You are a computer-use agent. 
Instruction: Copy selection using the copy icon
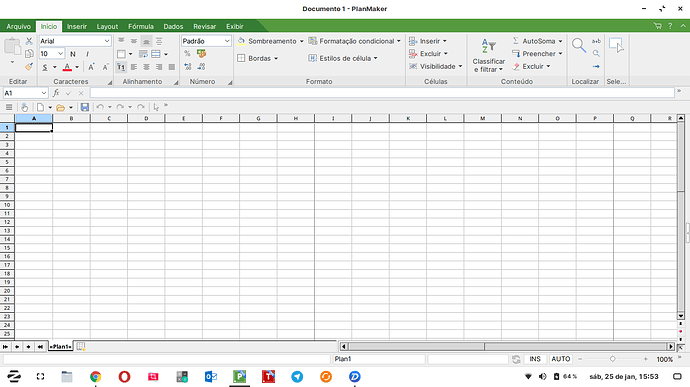(x=29, y=54)
